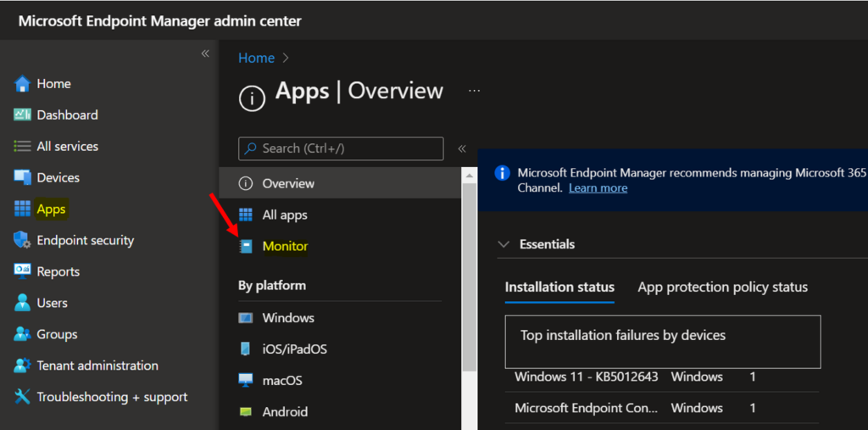
Task: Click the Overview info icon in Apps menu
Action: pos(245,183)
